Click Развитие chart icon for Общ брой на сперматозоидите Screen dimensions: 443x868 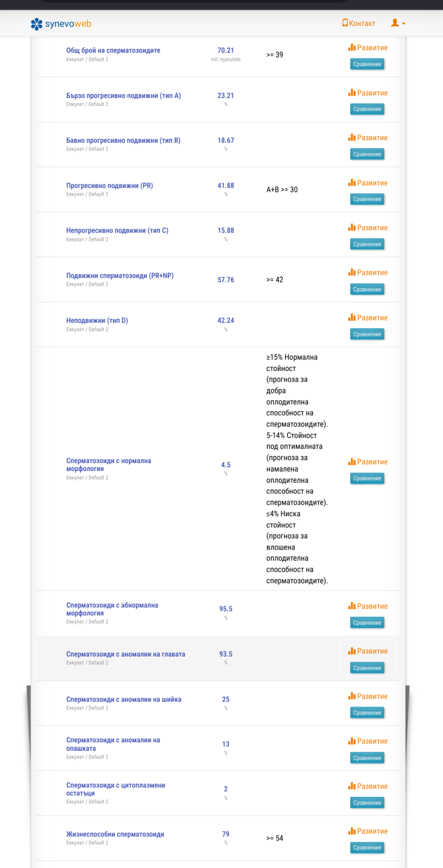pos(352,48)
